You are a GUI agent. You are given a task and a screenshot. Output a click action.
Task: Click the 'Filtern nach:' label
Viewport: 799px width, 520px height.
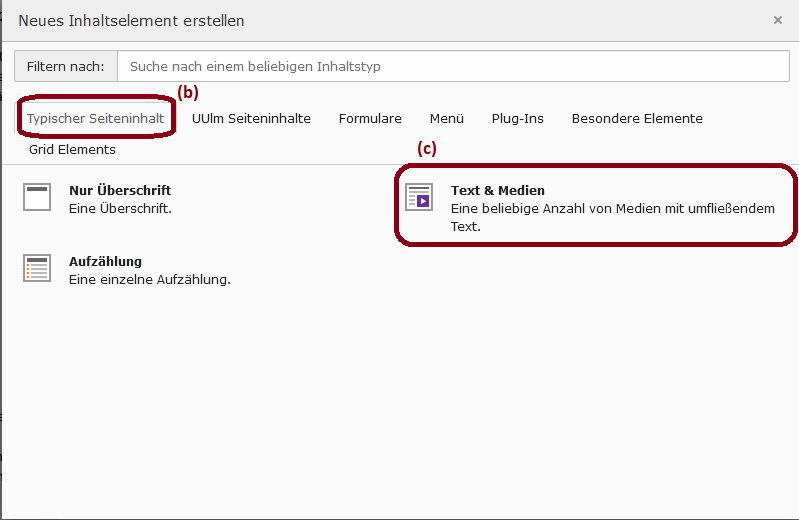click(66, 66)
